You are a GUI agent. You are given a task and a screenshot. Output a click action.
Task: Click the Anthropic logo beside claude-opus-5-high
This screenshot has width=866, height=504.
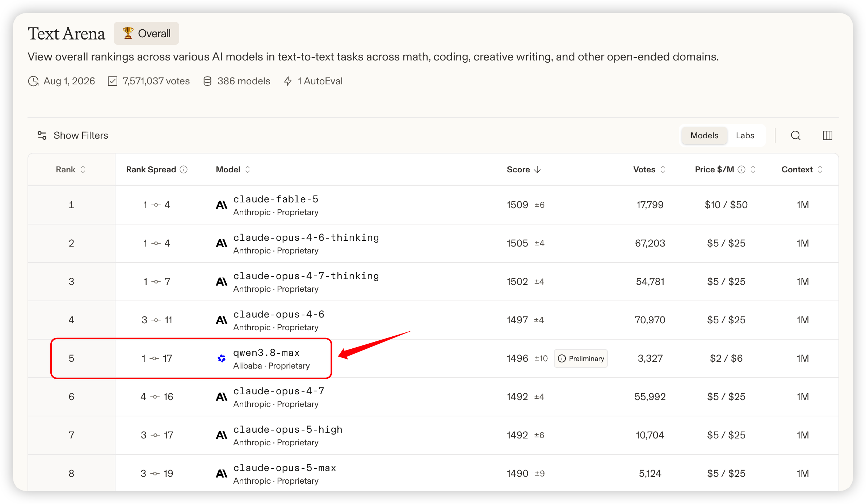pos(222,436)
